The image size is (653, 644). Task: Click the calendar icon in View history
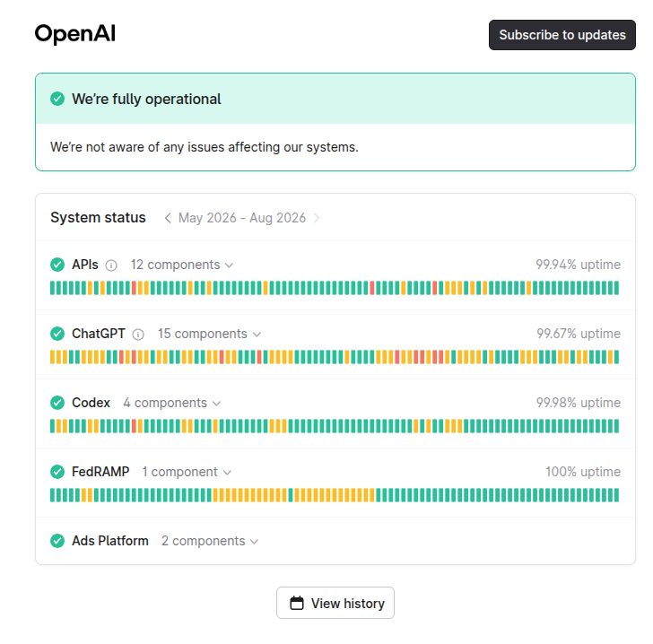click(297, 603)
